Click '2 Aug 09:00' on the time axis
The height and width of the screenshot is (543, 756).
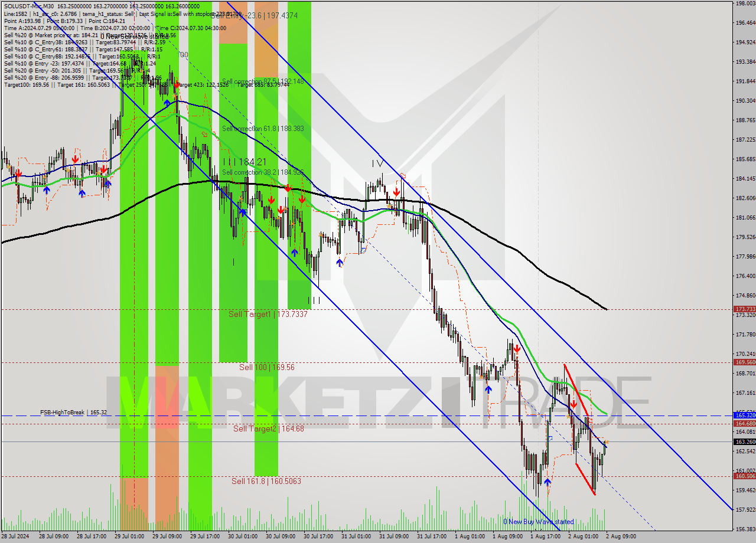click(x=620, y=537)
